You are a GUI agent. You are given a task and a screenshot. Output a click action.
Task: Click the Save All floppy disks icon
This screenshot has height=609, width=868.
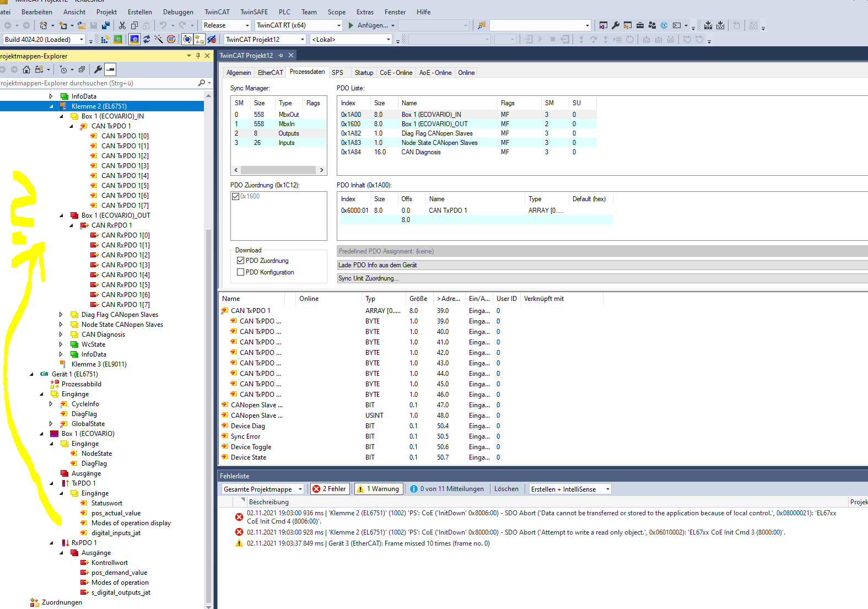[106, 25]
